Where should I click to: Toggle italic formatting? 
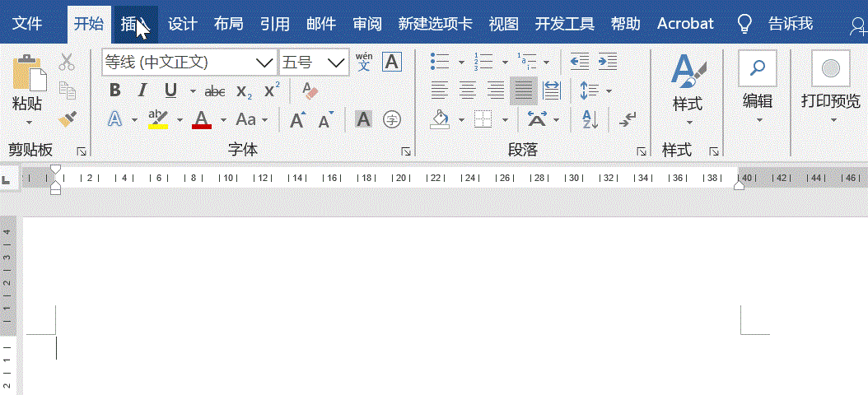(142, 91)
